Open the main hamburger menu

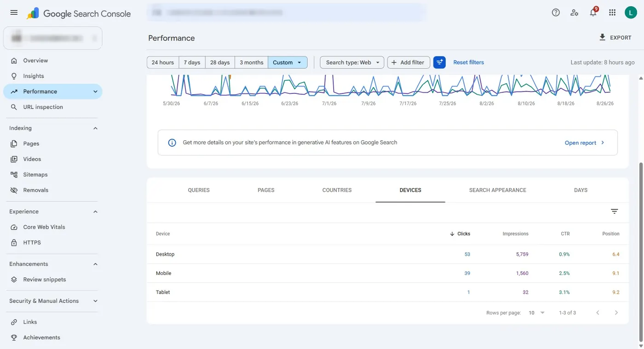[x=14, y=12]
